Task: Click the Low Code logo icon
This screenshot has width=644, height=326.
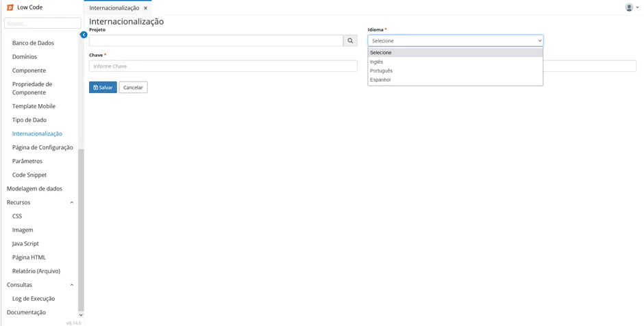Action: pyautogui.click(x=10, y=8)
